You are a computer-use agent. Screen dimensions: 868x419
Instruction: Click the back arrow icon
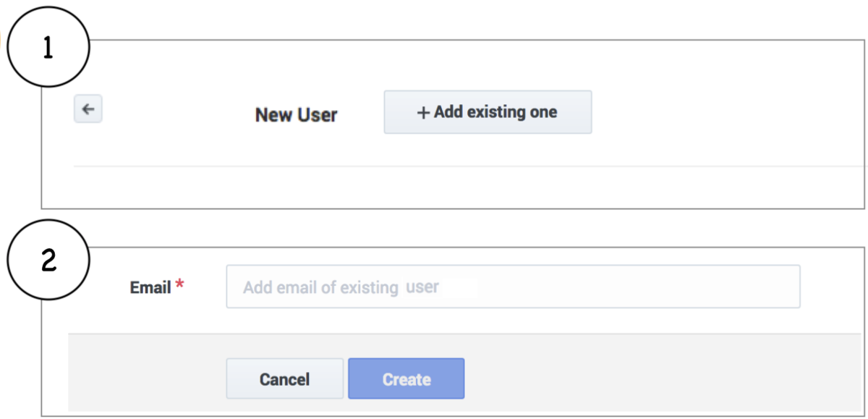pos(88,110)
